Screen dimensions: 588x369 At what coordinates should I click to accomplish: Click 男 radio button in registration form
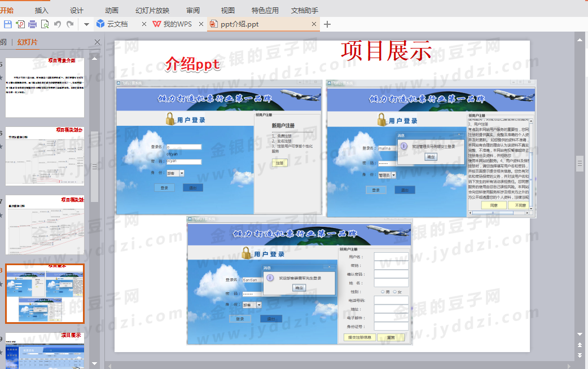click(383, 291)
